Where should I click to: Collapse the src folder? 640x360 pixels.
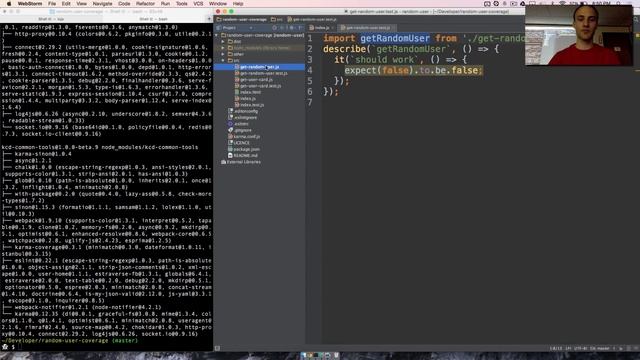[223, 60]
